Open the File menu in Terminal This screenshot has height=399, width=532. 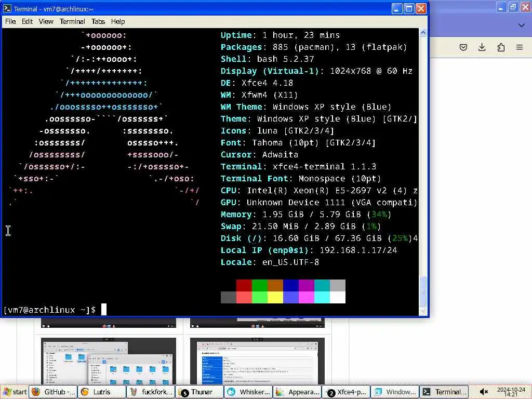[10, 21]
